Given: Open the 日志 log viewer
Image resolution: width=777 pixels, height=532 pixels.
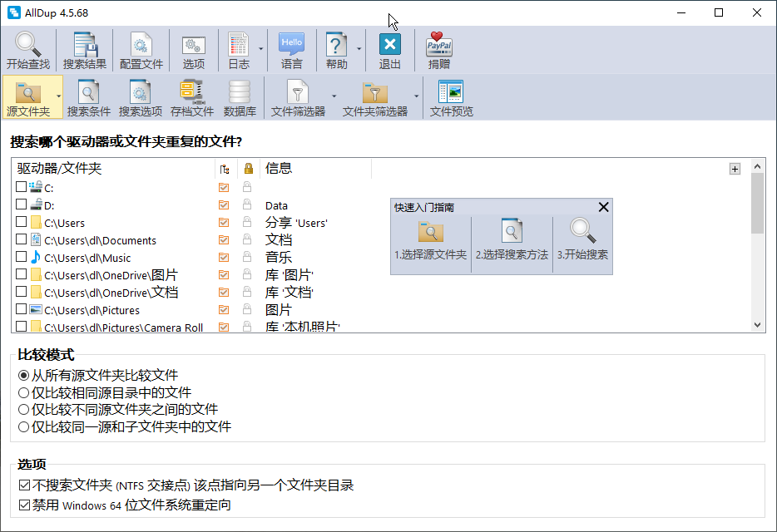Looking at the screenshot, I should coord(239,50).
